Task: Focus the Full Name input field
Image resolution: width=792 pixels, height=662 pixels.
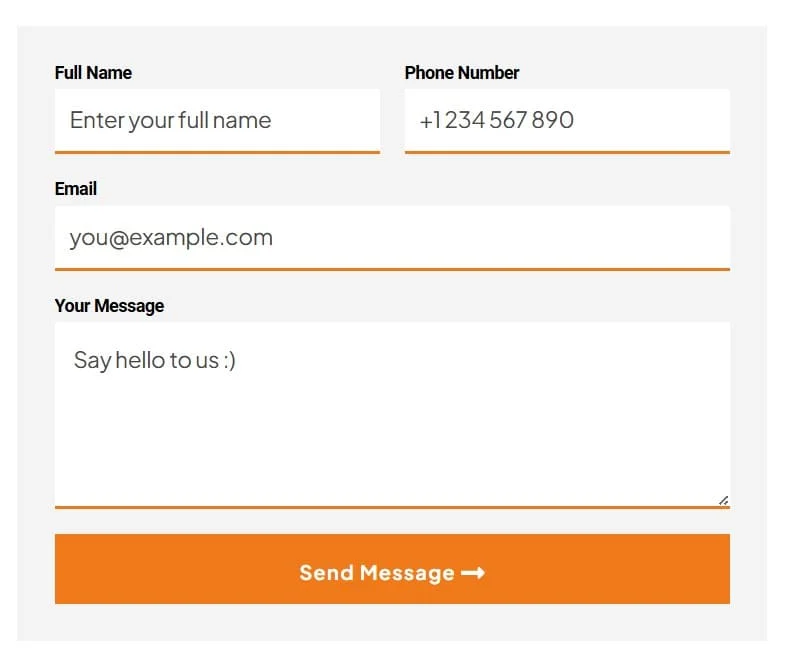Action: pos(217,121)
